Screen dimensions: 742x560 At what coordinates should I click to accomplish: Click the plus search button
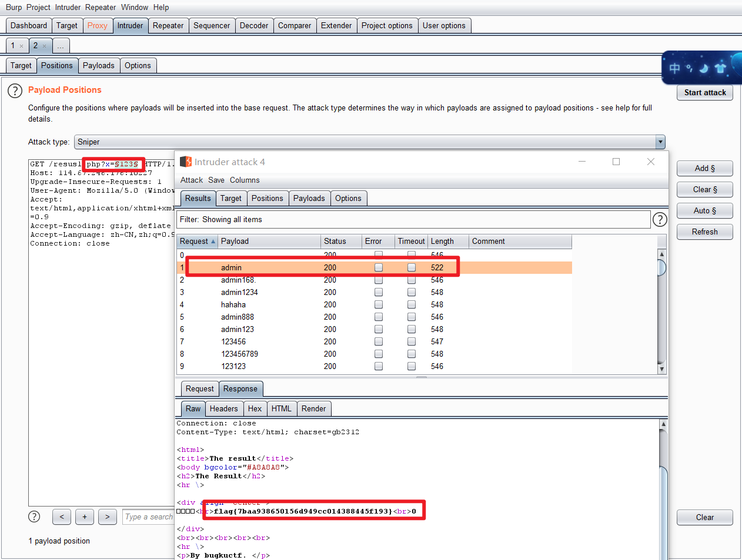[85, 517]
